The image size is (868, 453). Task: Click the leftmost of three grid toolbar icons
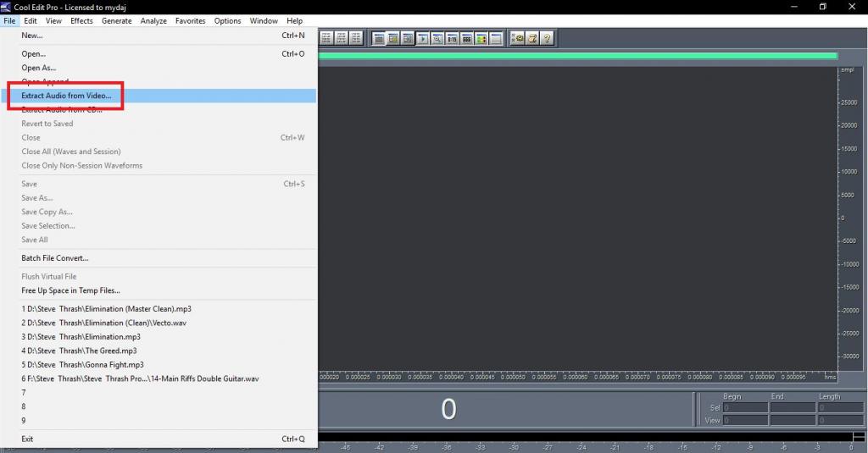click(x=326, y=38)
